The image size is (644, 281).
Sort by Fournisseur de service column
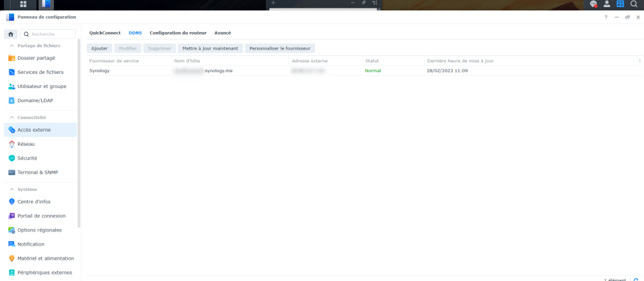coord(129,60)
